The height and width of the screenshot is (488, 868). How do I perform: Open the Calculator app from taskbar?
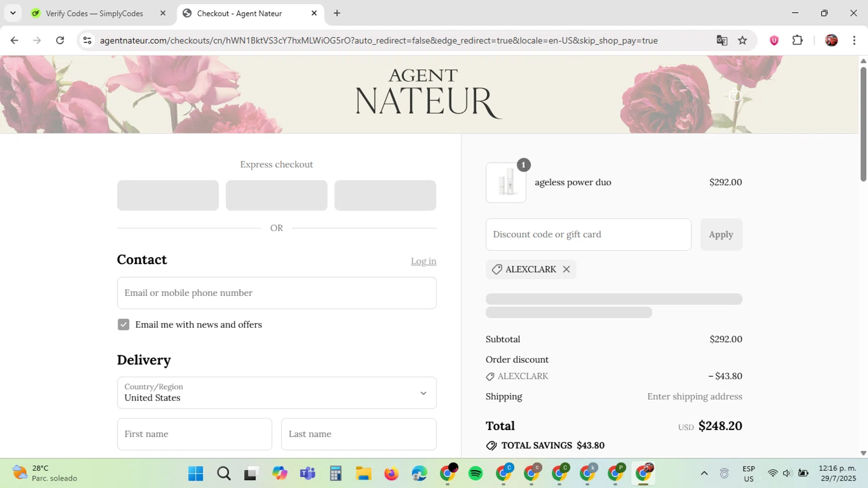click(x=336, y=474)
